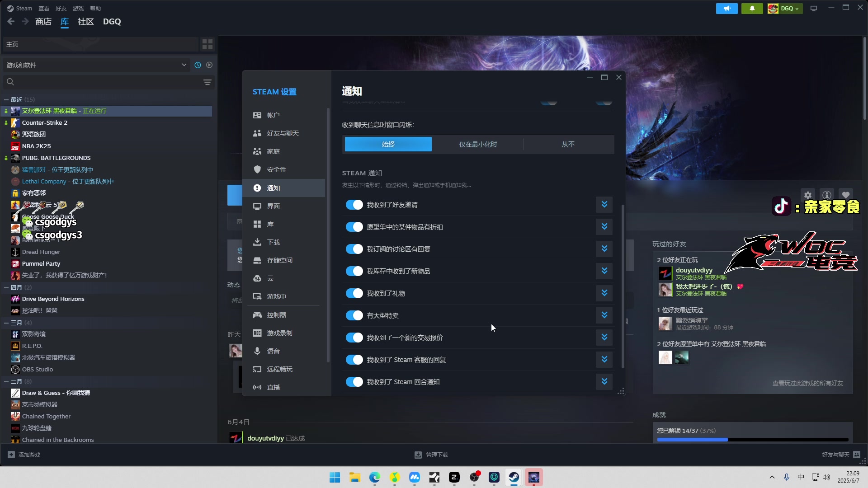
Task: Expand gift received notification options
Action: (604, 293)
